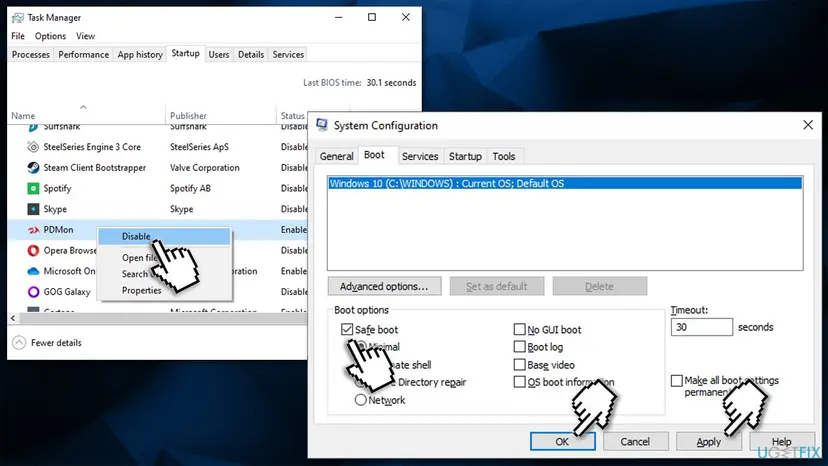Click the GOG Galaxy icon

pyautogui.click(x=33, y=292)
